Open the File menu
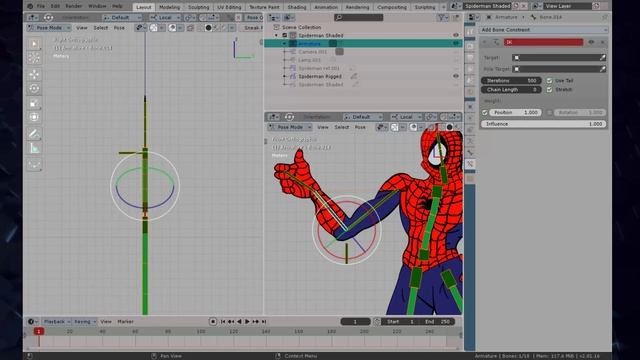 (41, 6)
